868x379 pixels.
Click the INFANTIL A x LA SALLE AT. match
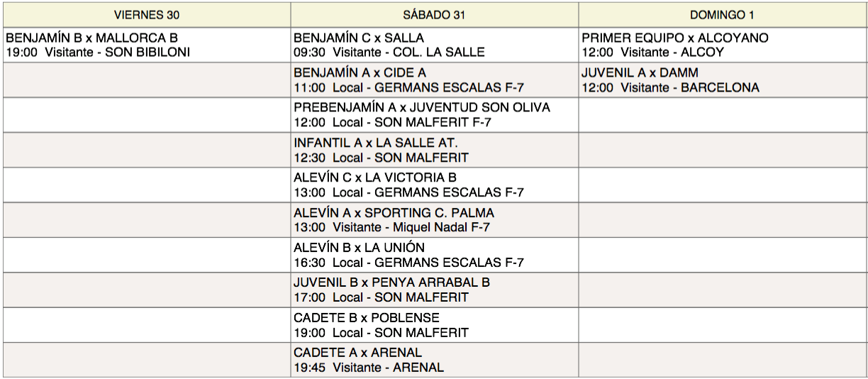point(376,143)
